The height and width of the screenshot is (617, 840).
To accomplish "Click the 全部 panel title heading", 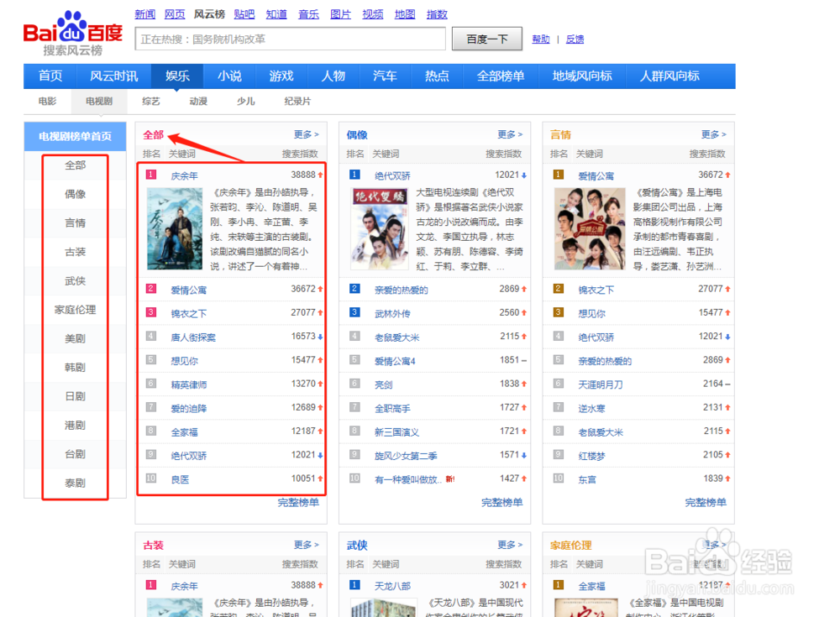I will coord(153,135).
